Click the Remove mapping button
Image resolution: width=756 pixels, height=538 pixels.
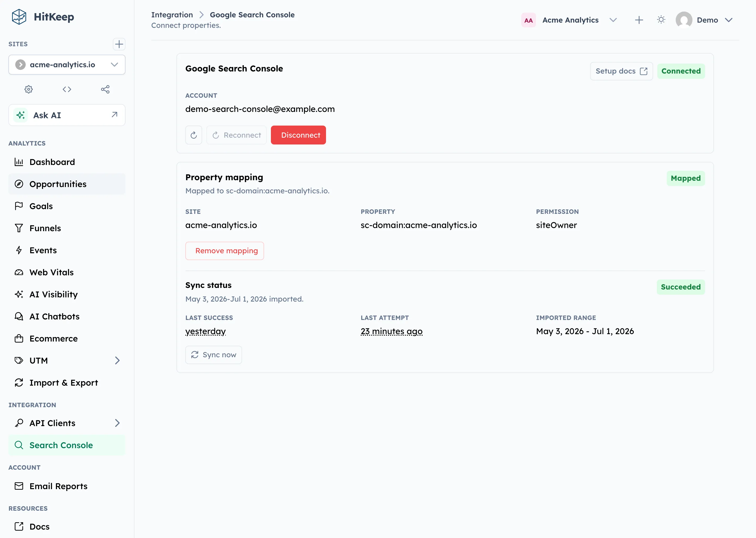(x=224, y=251)
